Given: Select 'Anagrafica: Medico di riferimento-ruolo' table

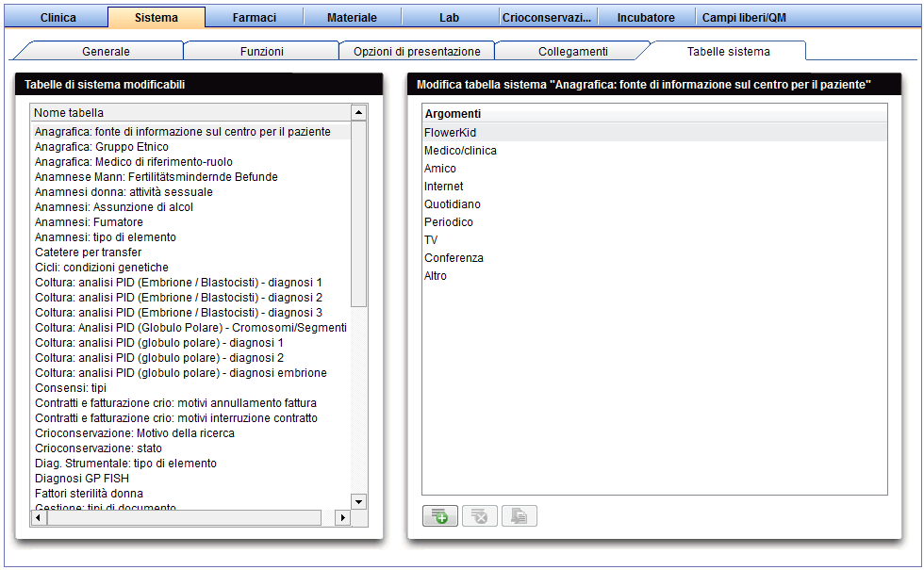Looking at the screenshot, I should [190, 162].
